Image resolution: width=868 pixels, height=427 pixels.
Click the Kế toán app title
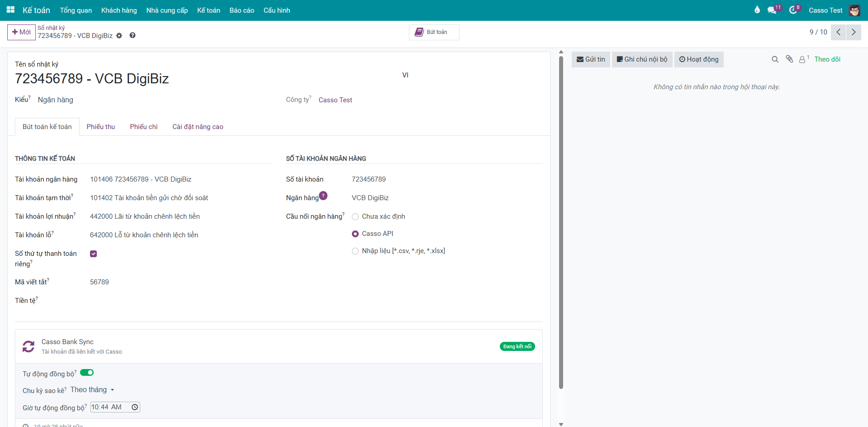point(36,10)
